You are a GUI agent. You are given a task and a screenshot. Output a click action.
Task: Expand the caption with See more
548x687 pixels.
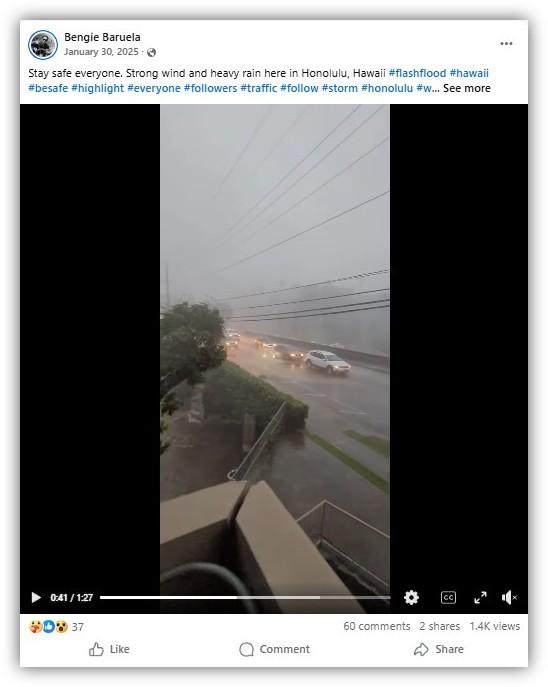pyautogui.click(x=467, y=88)
